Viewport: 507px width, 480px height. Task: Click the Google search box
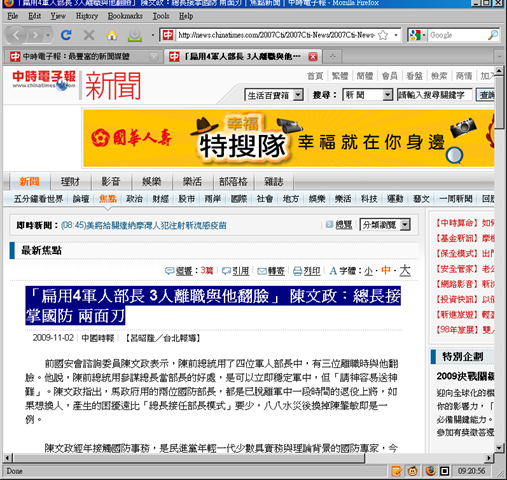click(x=457, y=35)
